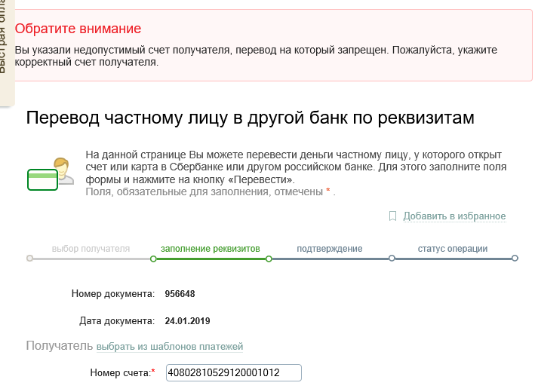
Task: Click the Получатель section heading
Action: tap(60, 346)
